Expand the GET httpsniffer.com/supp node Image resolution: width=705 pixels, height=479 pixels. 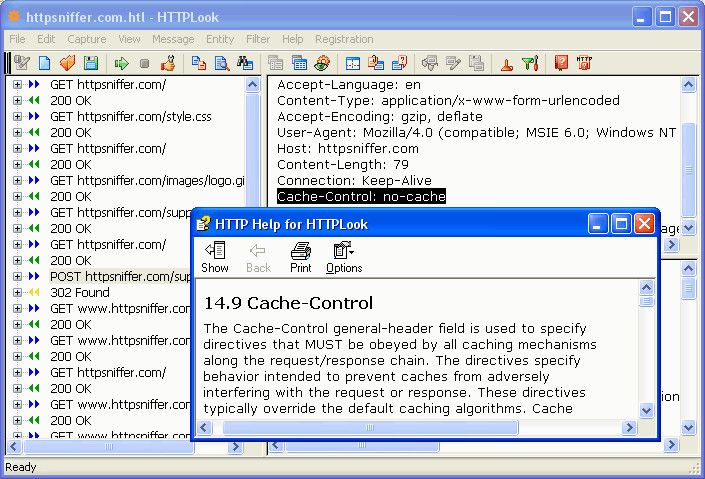(x=18, y=212)
